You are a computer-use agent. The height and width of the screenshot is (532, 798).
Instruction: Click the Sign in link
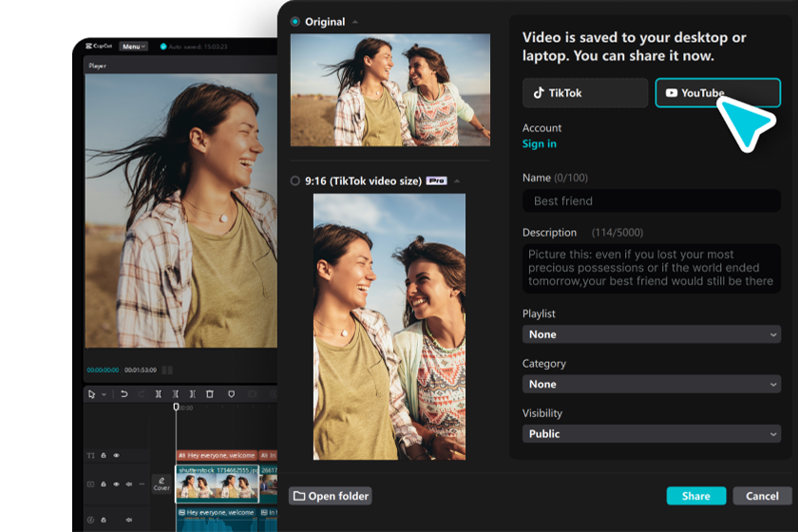(x=540, y=144)
